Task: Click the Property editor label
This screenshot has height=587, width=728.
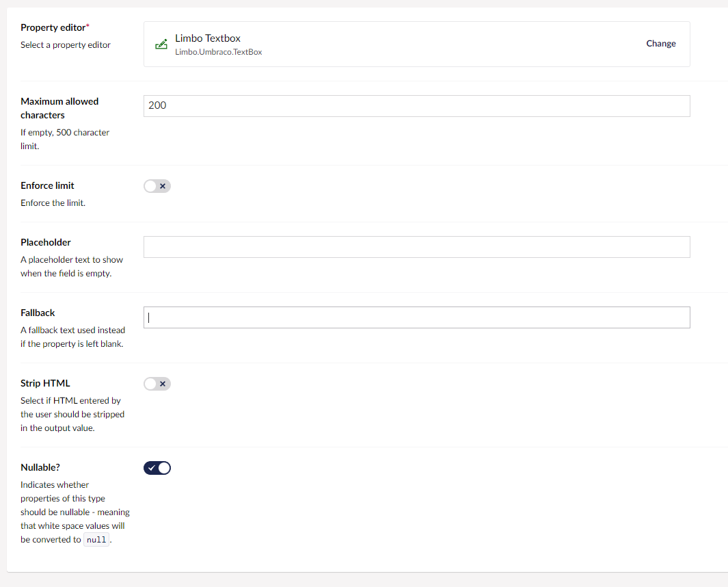Action: tap(55, 27)
